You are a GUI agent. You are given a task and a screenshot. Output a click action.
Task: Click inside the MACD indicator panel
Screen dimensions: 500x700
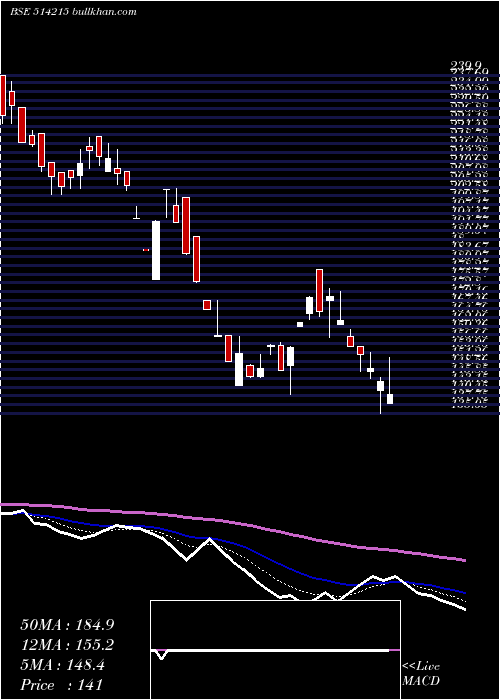(275, 650)
